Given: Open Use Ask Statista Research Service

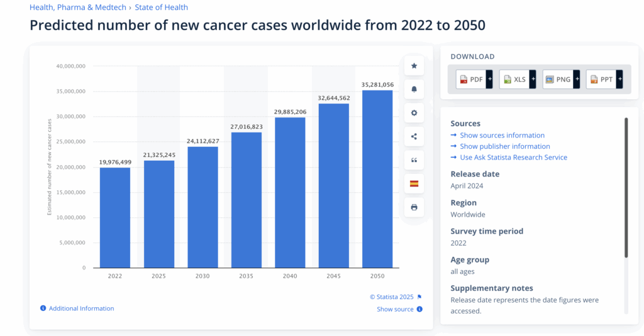Looking at the screenshot, I should (x=513, y=158).
